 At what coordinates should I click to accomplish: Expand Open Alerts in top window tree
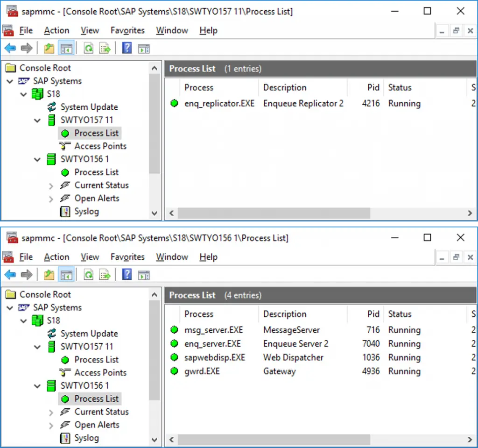(51, 199)
